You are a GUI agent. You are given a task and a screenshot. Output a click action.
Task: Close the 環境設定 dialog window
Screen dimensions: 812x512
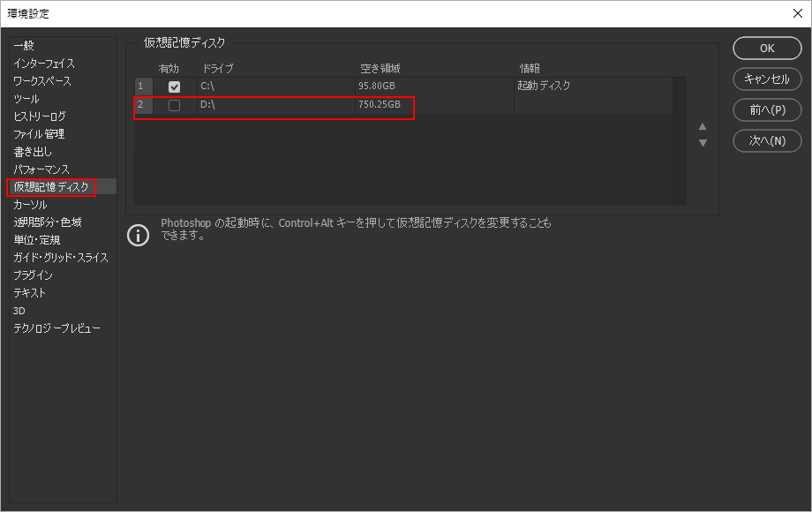797,13
